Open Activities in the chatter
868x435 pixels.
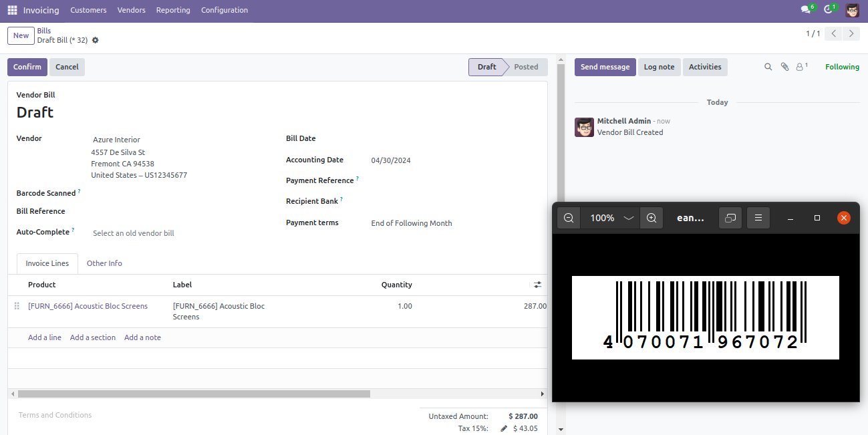(x=705, y=67)
